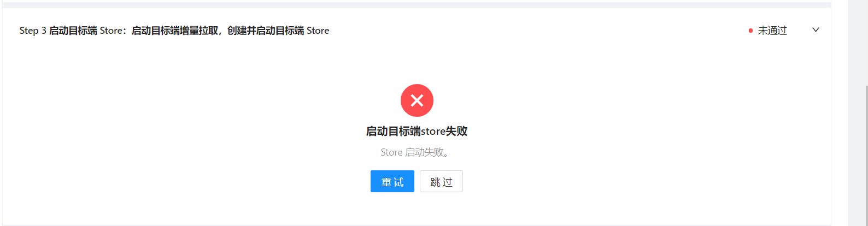
Task: Retry with the blue 重试 button
Action: coord(392,181)
